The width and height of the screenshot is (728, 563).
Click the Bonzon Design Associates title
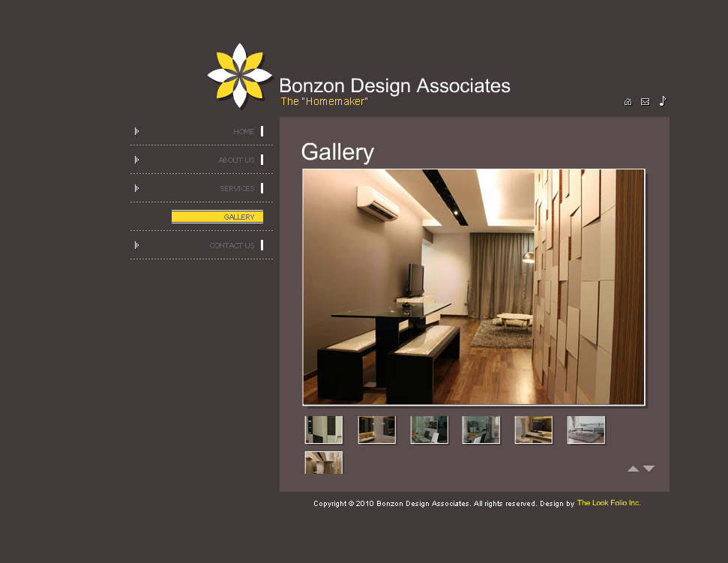point(394,86)
